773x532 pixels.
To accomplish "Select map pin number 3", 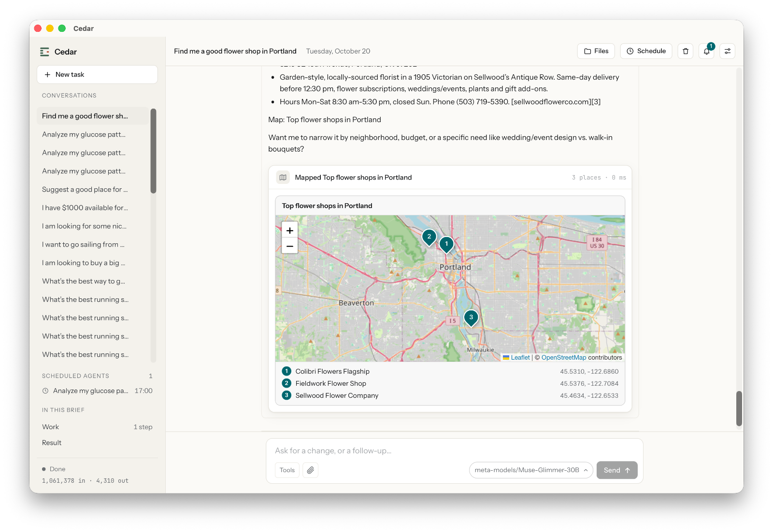I will point(471,318).
